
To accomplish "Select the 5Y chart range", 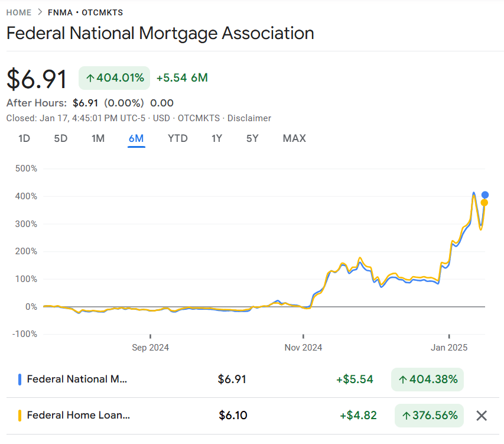I will (252, 138).
